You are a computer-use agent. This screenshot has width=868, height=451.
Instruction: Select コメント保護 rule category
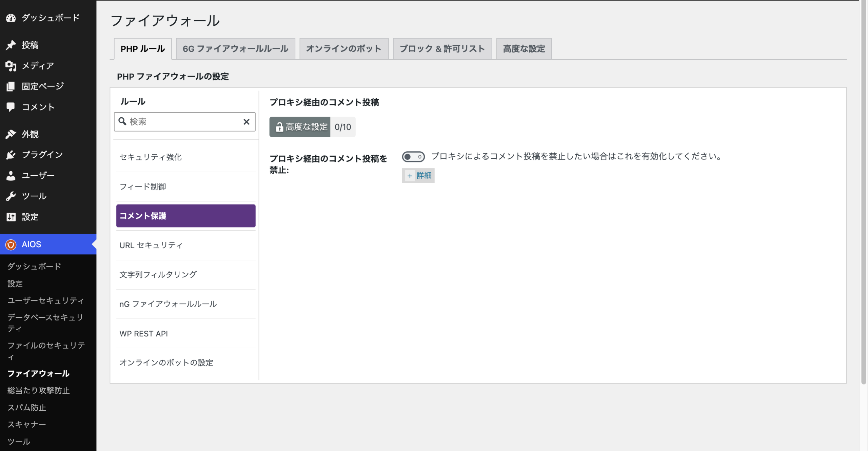point(186,216)
